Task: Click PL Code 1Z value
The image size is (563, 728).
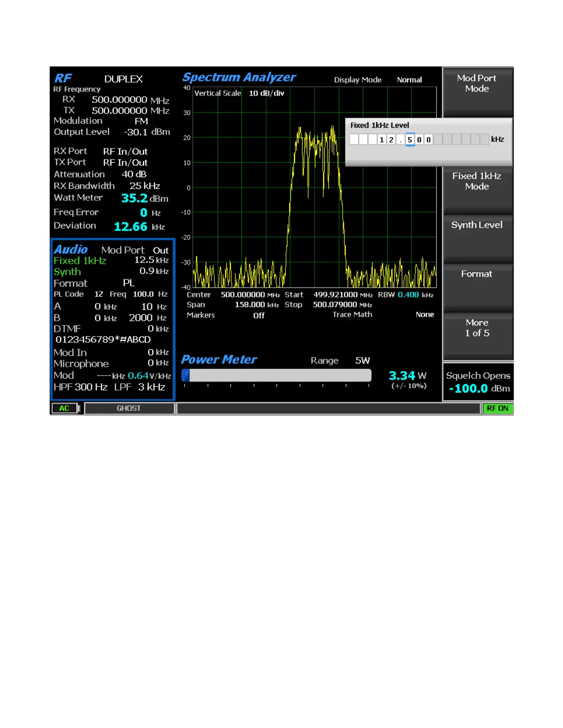Action: point(98,294)
